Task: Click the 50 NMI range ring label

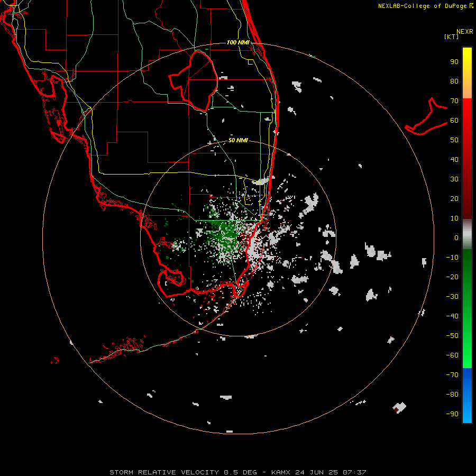Action: click(238, 140)
